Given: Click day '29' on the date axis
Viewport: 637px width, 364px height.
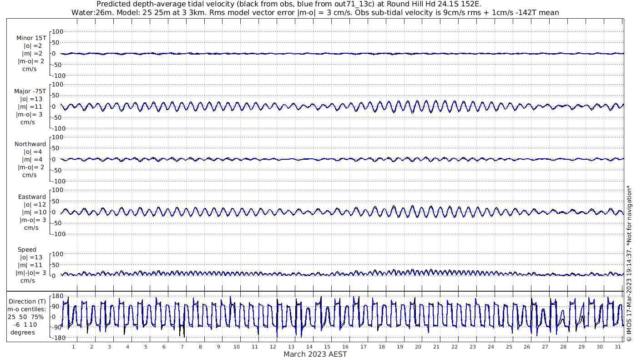Looking at the screenshot, I should [x=581, y=347].
